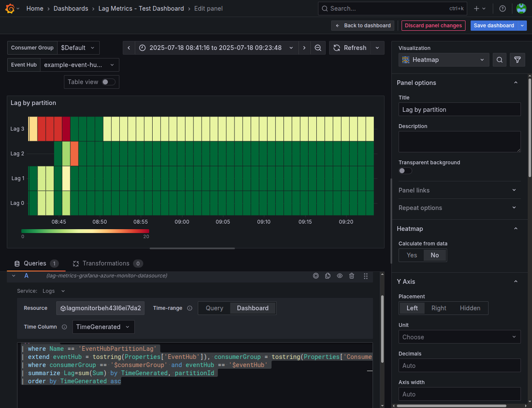Viewport: 532px width, 408px height.
Task: Switch to Queries tab
Action: click(36, 264)
